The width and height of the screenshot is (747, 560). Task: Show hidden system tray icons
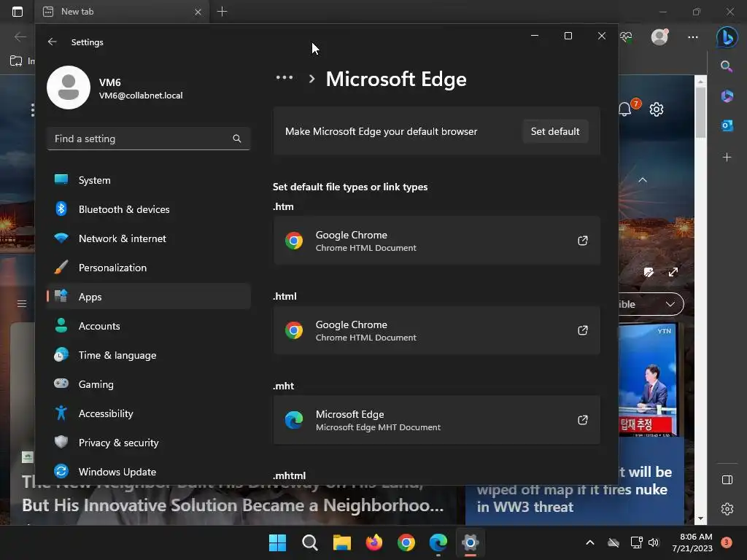(x=589, y=542)
